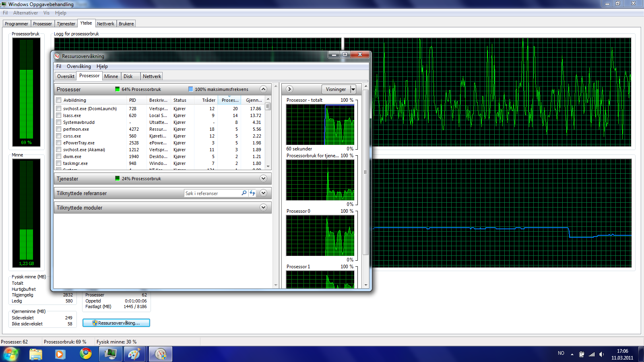Open Paint from the taskbar
The image size is (644, 362).
tap(134, 354)
